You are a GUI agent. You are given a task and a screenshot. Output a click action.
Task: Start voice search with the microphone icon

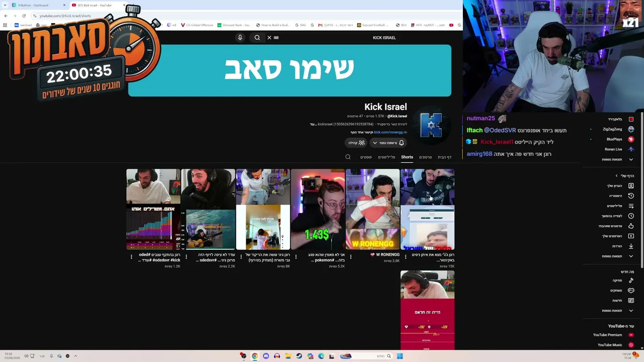pos(240,38)
